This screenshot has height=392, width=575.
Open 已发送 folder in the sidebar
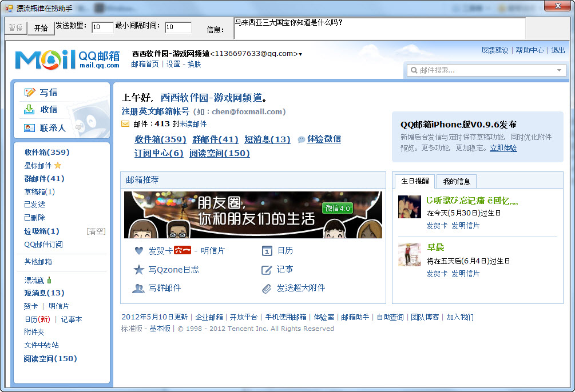34,205
